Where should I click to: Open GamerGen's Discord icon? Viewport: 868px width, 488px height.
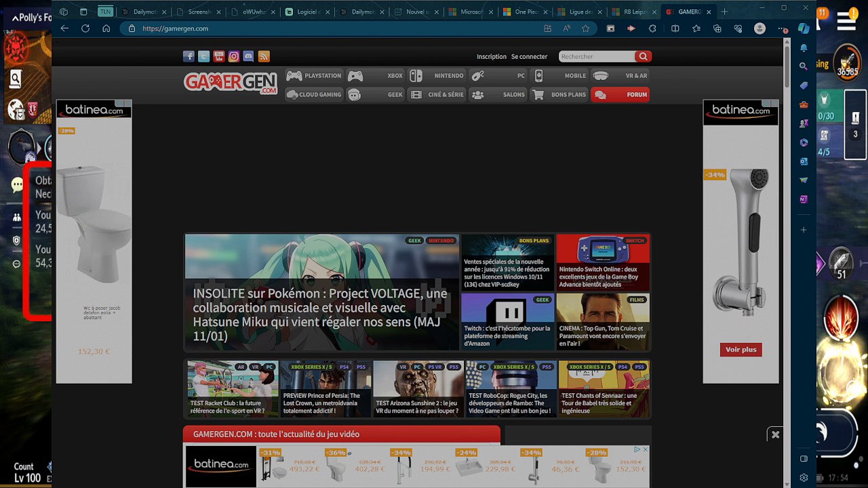(x=248, y=56)
